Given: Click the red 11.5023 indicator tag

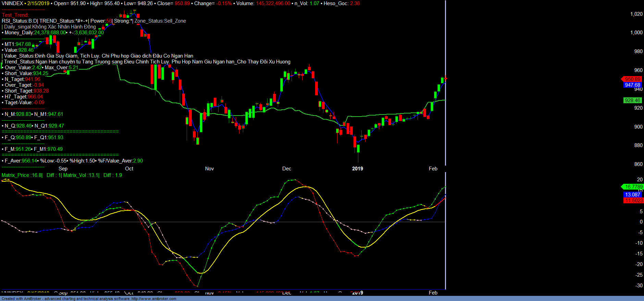Looking at the screenshot, I should pyautogui.click(x=633, y=201).
